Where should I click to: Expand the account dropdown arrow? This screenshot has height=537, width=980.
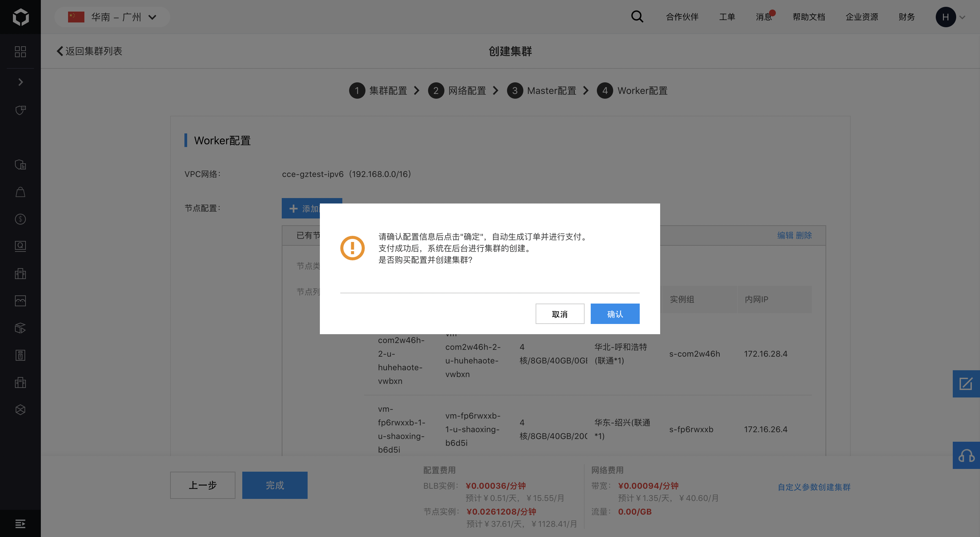click(x=963, y=17)
